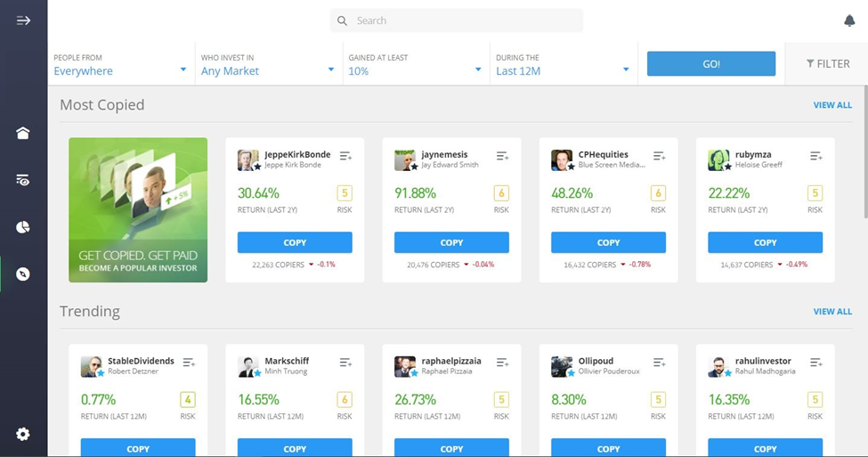
Task: Open jaynemesis avatar picture
Action: 405,160
